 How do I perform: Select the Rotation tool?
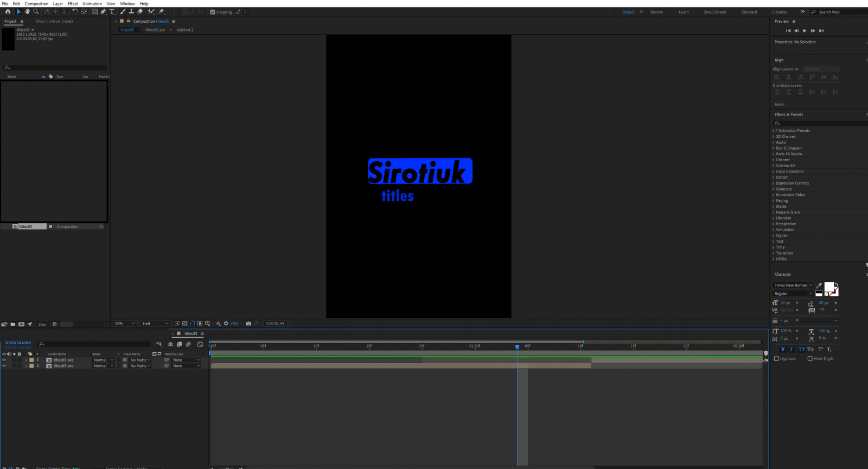(75, 11)
